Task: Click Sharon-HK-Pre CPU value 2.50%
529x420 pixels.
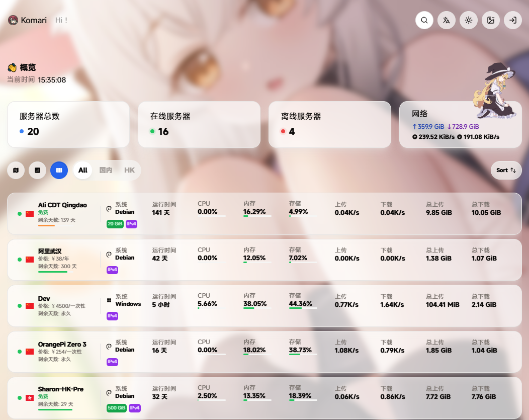Action: (208, 396)
